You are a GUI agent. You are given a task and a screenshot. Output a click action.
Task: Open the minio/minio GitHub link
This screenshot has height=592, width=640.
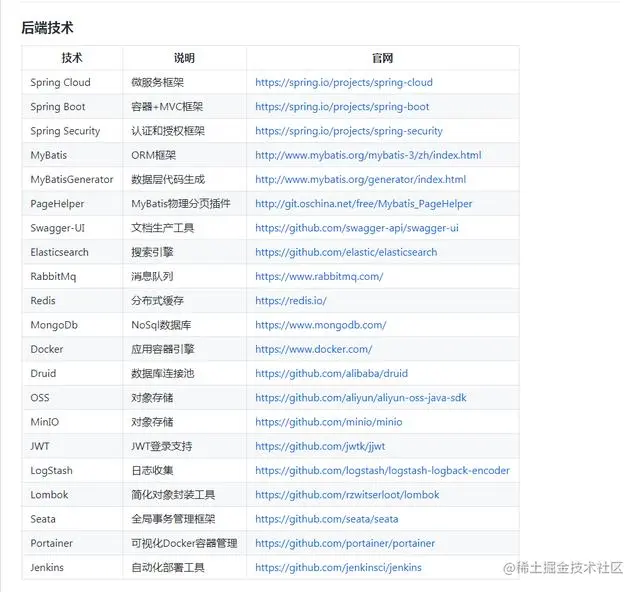click(x=329, y=422)
